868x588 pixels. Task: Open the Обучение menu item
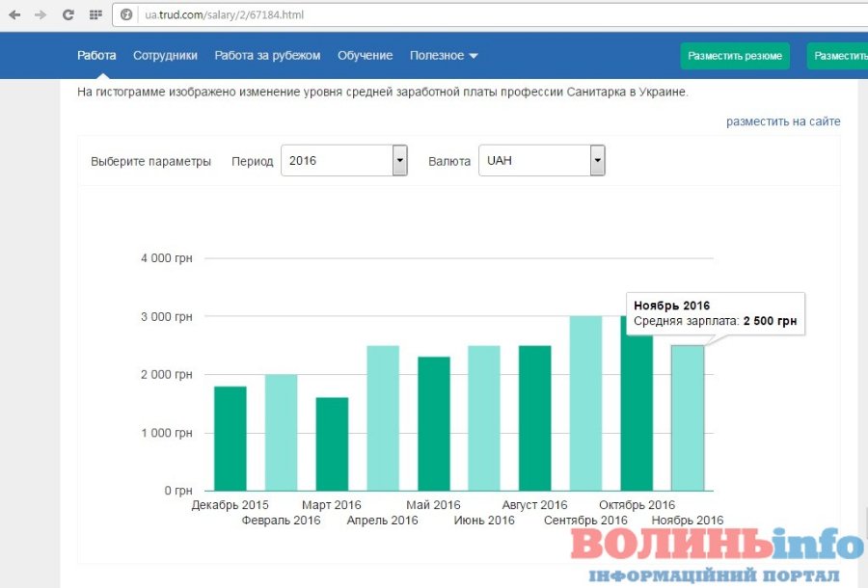pos(365,56)
